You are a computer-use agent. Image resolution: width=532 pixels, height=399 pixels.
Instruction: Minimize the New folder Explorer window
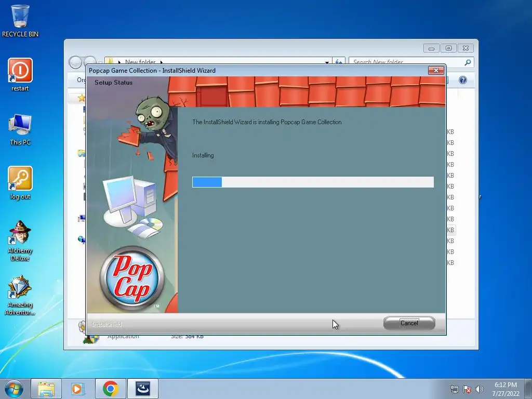click(x=431, y=48)
